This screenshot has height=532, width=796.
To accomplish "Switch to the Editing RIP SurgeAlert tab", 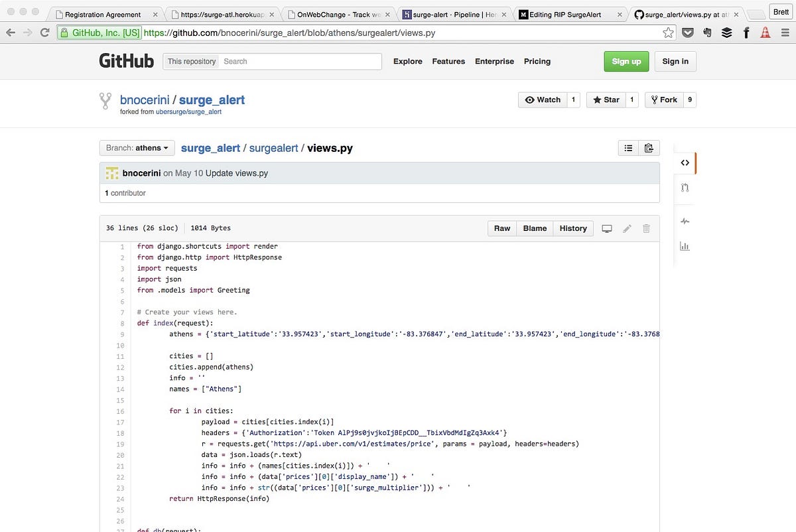I will (571, 14).
